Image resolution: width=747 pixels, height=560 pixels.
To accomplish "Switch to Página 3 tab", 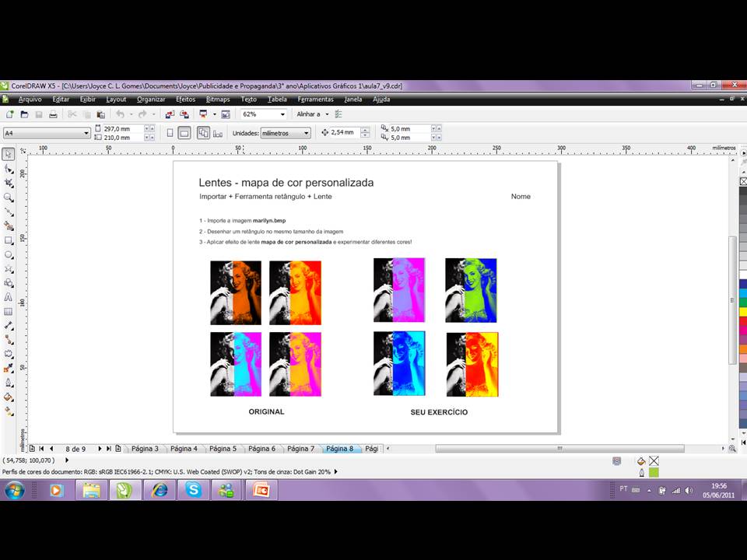I will 145,449.
